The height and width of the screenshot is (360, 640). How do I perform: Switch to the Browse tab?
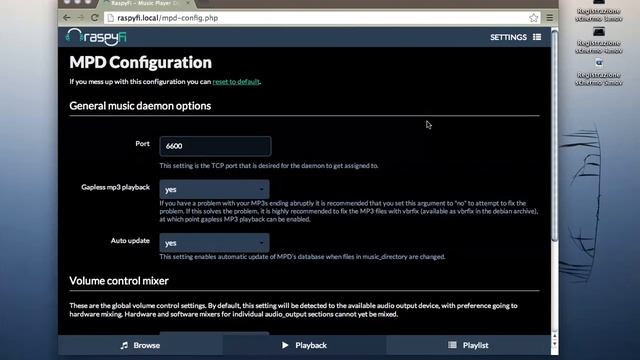(x=140, y=345)
